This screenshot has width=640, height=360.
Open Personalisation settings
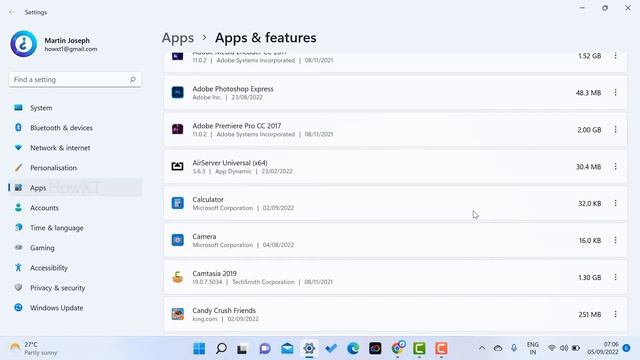click(75, 168)
